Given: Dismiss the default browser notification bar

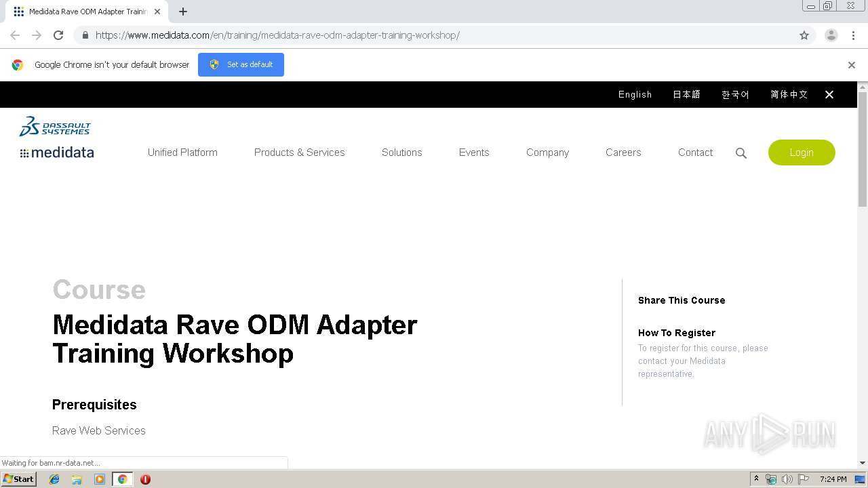Looking at the screenshot, I should click(852, 65).
